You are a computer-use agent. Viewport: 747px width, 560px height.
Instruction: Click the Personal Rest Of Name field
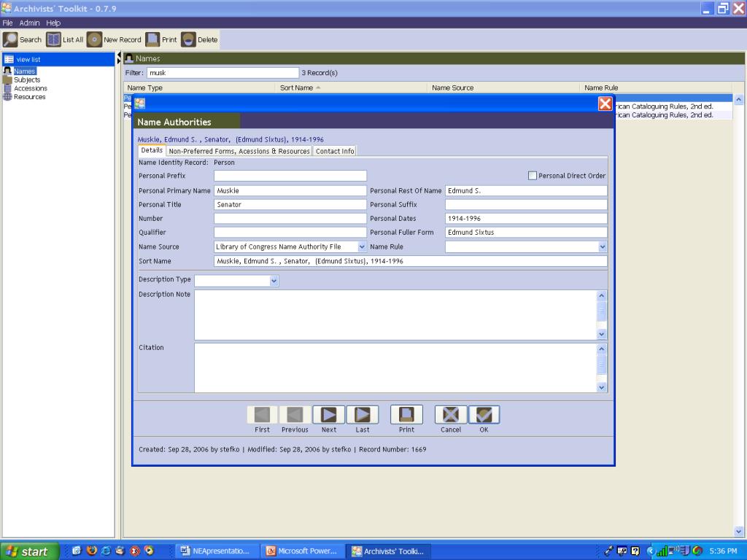click(x=526, y=190)
